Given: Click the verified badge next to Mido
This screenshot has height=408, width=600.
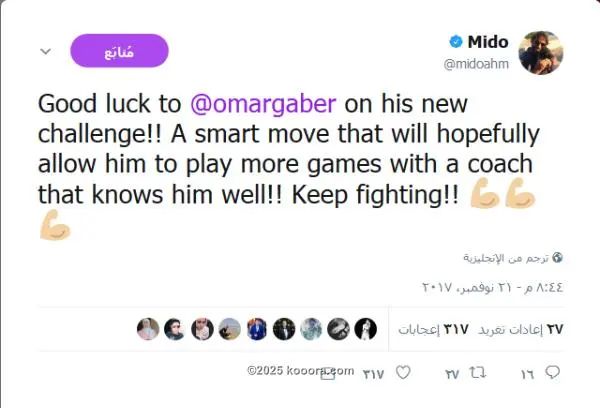Looking at the screenshot, I should coord(456,41).
